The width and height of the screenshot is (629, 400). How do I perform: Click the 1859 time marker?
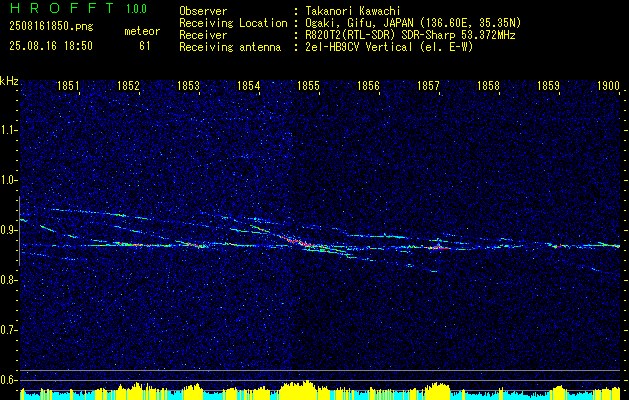(548, 85)
